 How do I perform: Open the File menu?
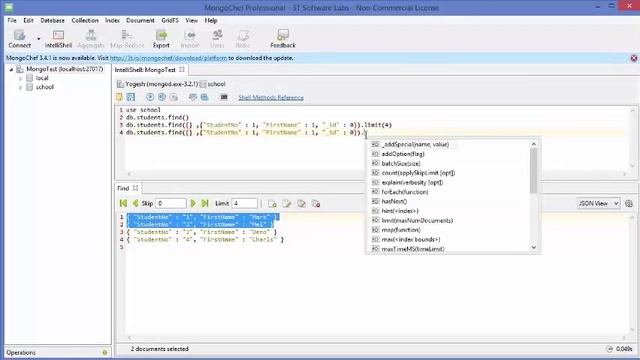(12, 20)
